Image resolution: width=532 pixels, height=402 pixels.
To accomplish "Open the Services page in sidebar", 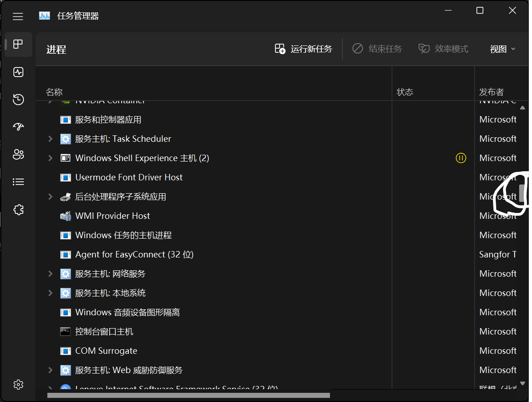I will click(18, 210).
